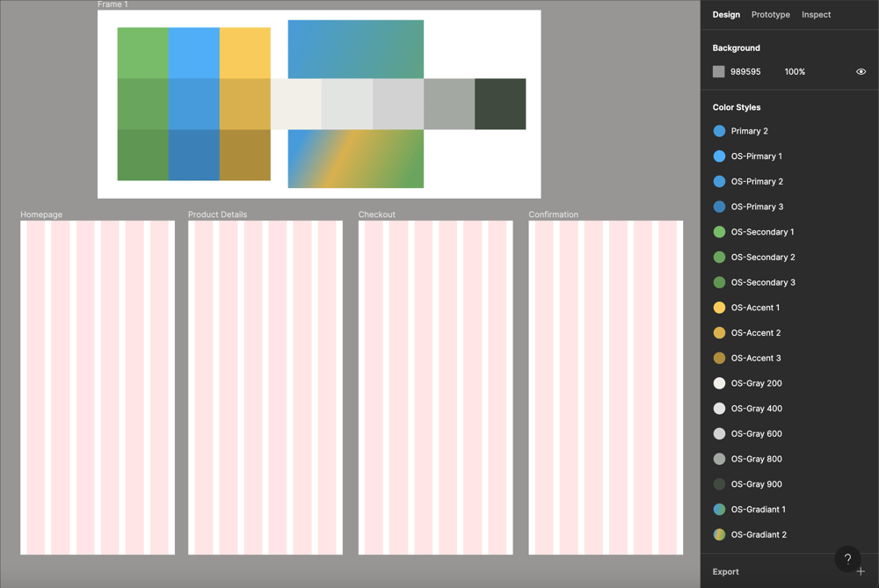Select the OS-Primary 3 style circle
Image resolution: width=879 pixels, height=588 pixels.
click(x=718, y=206)
